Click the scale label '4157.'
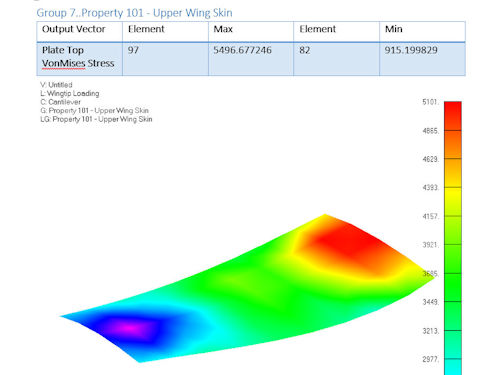 pyautogui.click(x=431, y=216)
